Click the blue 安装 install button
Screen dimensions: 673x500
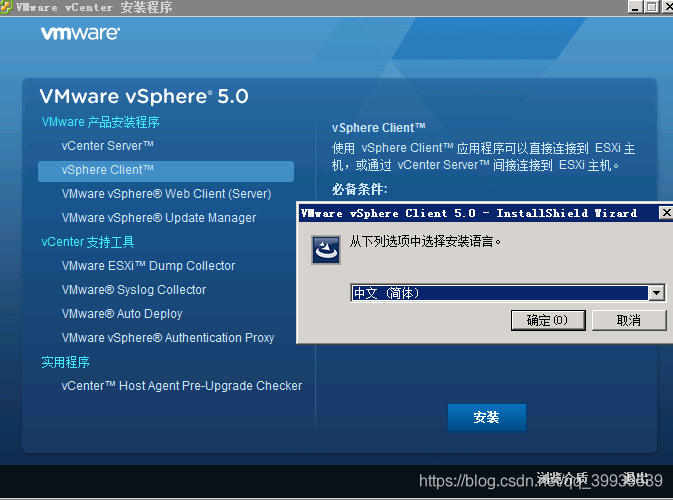(x=487, y=417)
